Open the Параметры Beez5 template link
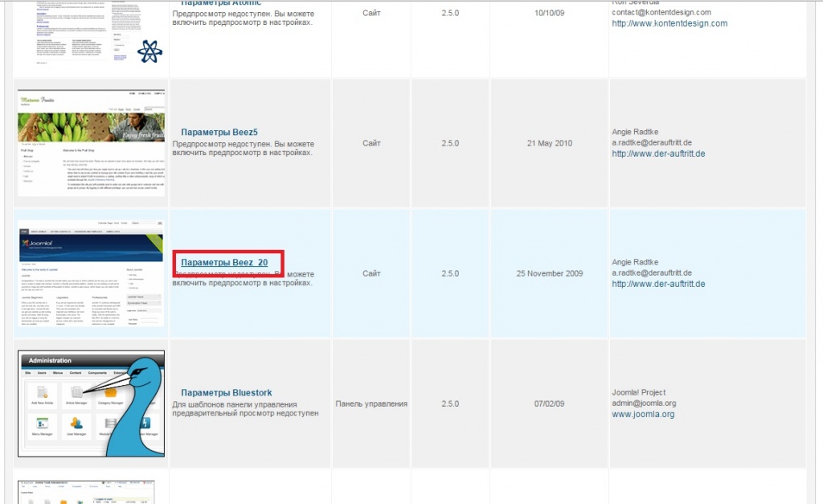The image size is (823, 504). point(219,133)
